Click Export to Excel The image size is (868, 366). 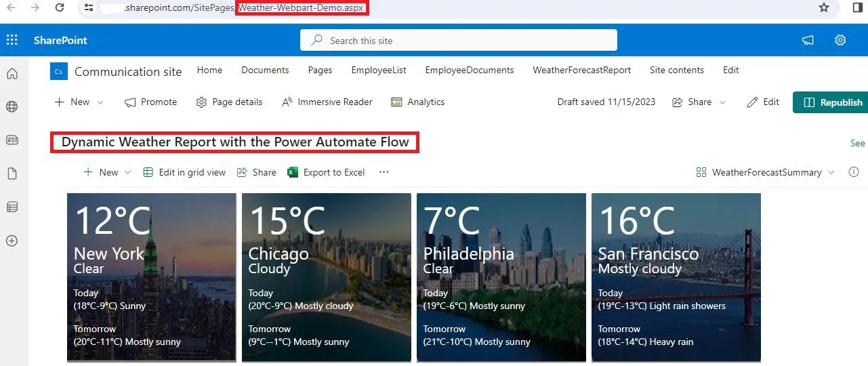click(326, 172)
